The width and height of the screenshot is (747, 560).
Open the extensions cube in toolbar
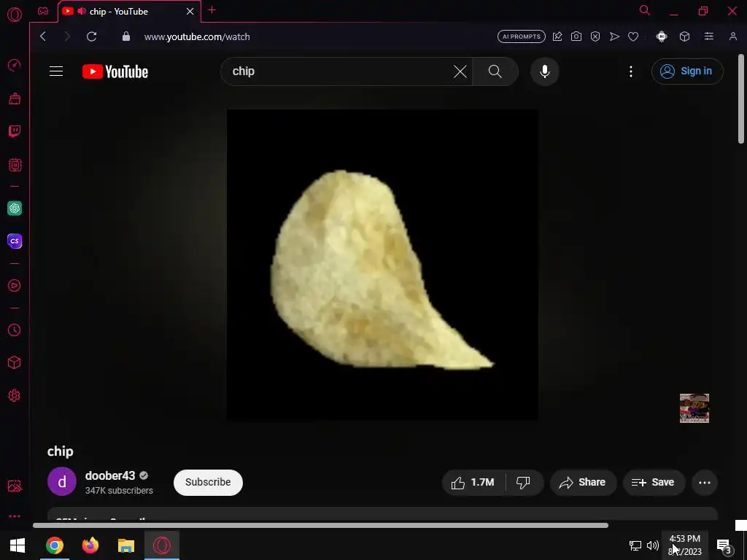tap(684, 36)
